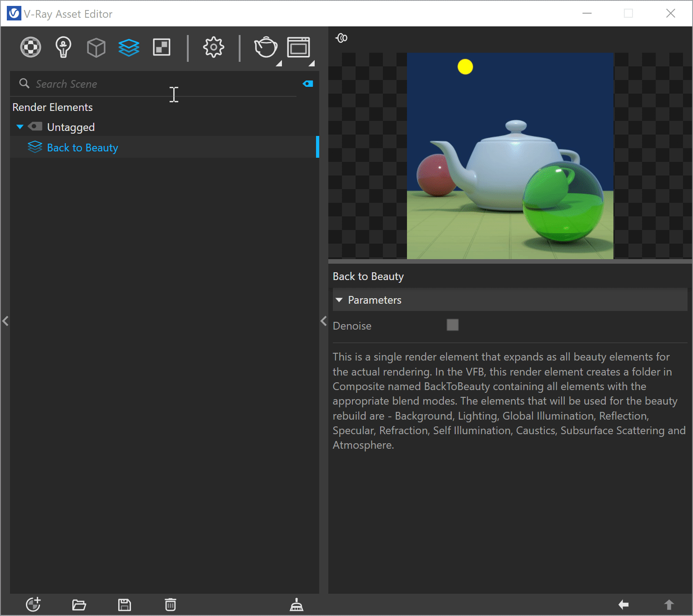The width and height of the screenshot is (693, 616).
Task: Collapse the left side panel
Action: pyautogui.click(x=5, y=321)
